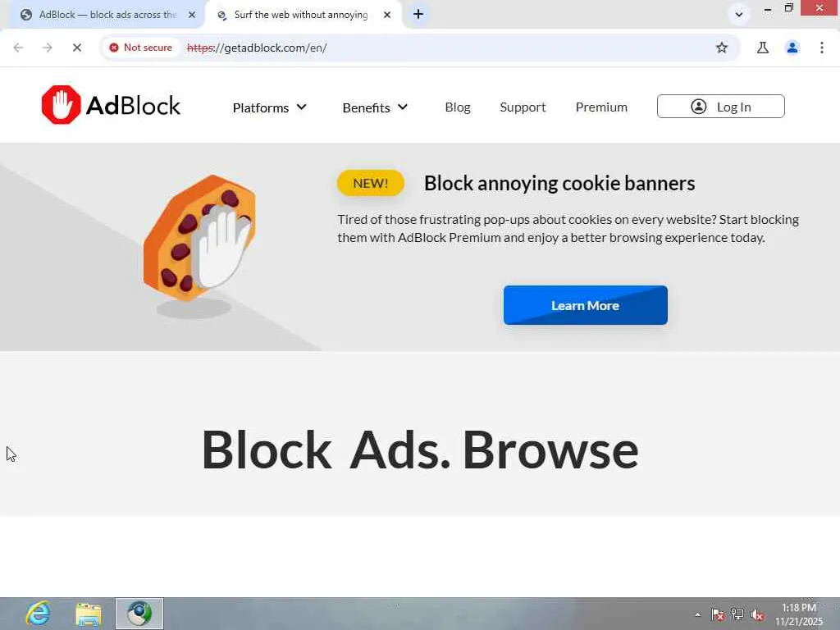Open Chrome's three-dot menu
840x630 pixels.
point(822,48)
